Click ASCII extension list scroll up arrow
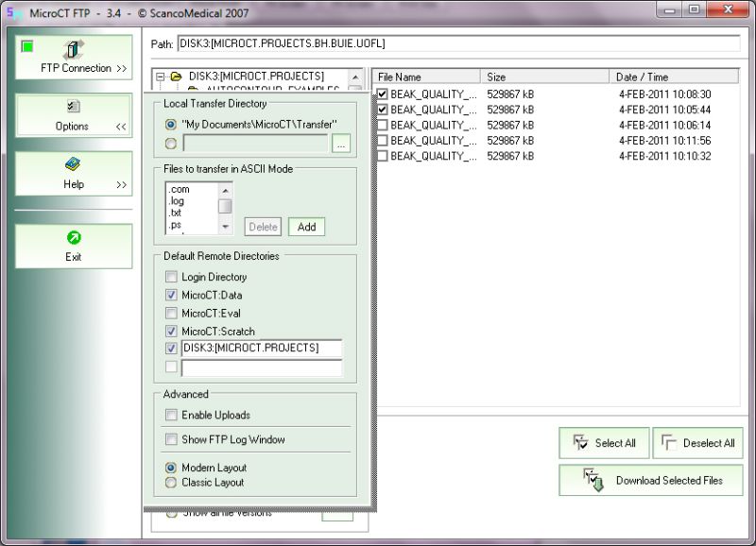The image size is (756, 546). (225, 191)
